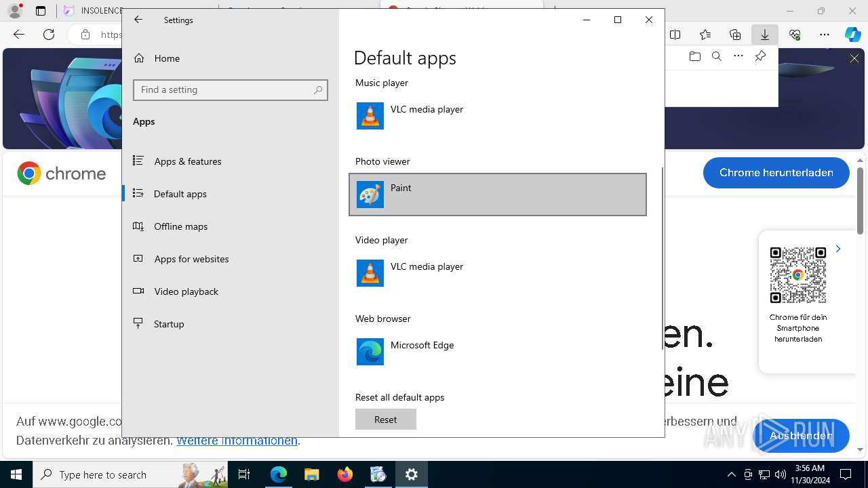Change Music player default VLC media player
Image resolution: width=868 pixels, height=488 pixels.
[498, 116]
